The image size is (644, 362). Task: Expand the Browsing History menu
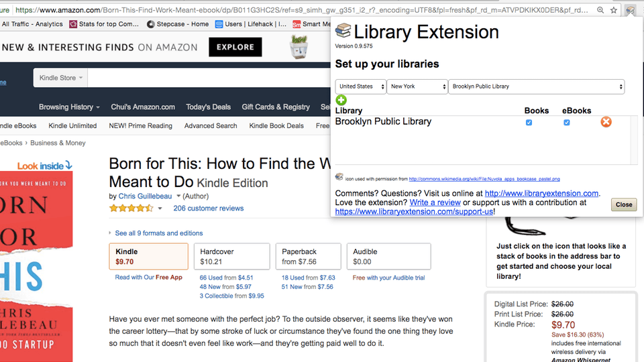69,107
